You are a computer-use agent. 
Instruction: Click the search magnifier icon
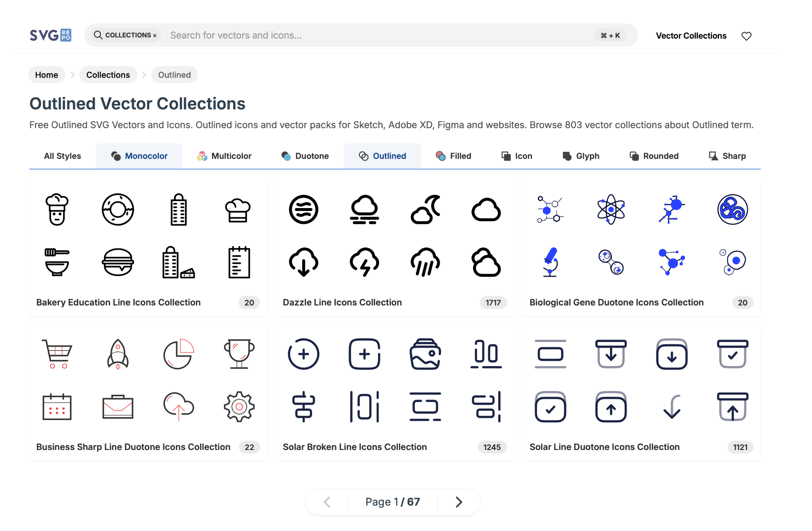[x=98, y=35]
